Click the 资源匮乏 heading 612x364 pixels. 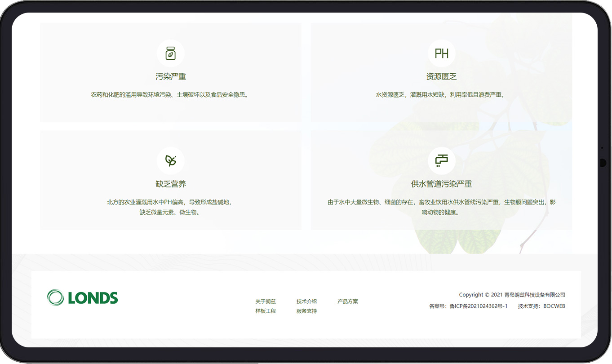441,76
